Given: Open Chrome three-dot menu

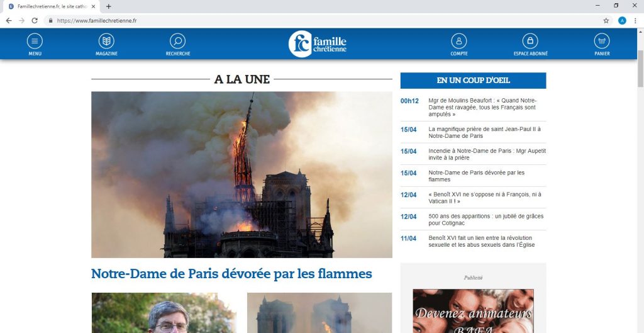Looking at the screenshot, I should coord(635,20).
